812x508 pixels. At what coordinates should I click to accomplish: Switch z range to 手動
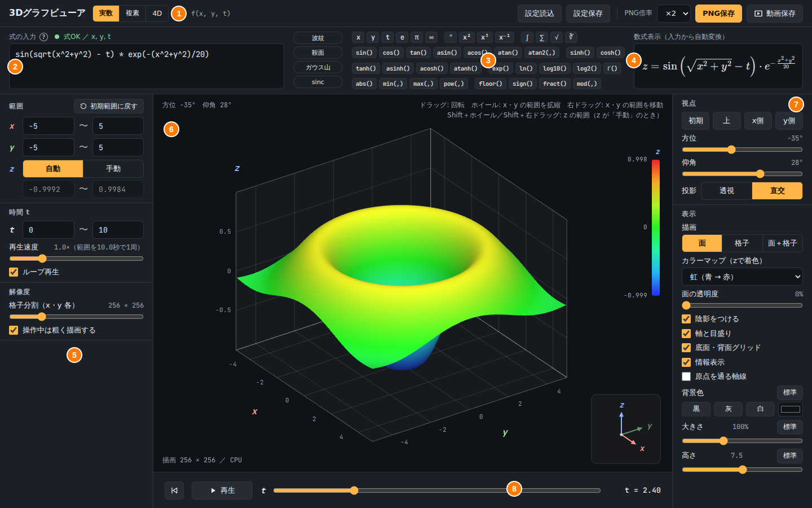[113, 169]
